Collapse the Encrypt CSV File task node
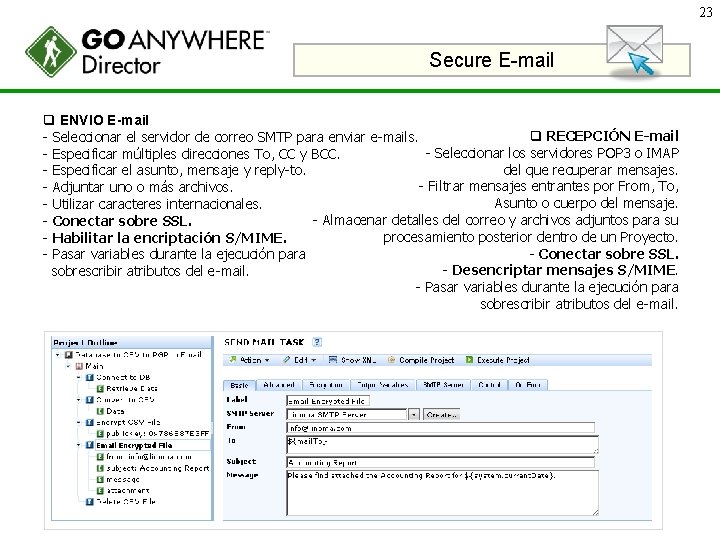This screenshot has width=720, height=540. coord(79,422)
